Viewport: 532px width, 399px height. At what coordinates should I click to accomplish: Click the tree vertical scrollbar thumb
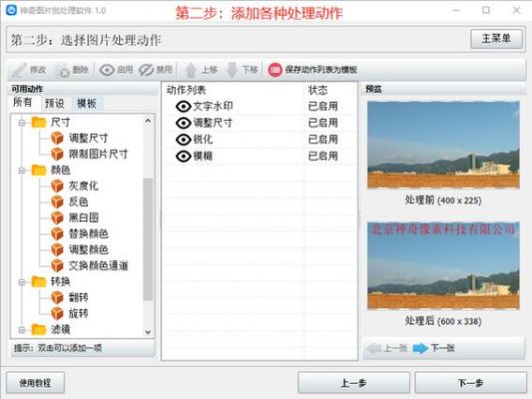click(x=148, y=239)
